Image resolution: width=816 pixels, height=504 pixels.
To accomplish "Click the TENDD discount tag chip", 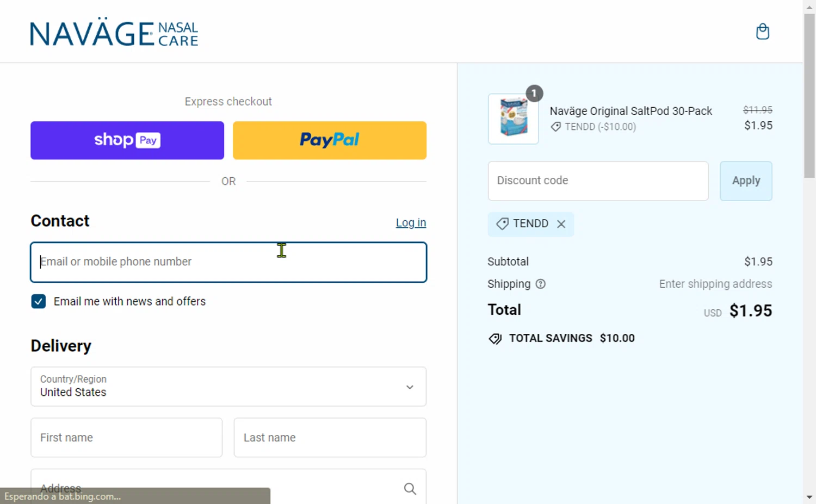I will [530, 224].
